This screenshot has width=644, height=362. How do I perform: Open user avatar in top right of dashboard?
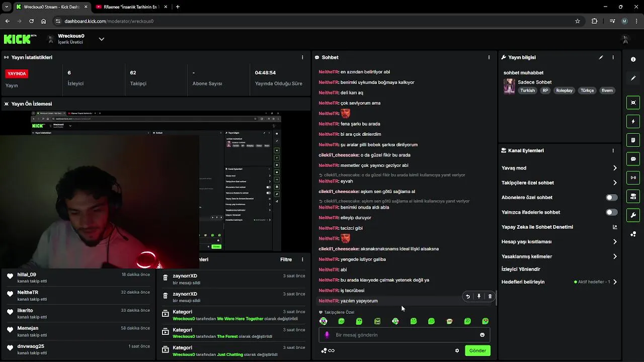coord(625,39)
